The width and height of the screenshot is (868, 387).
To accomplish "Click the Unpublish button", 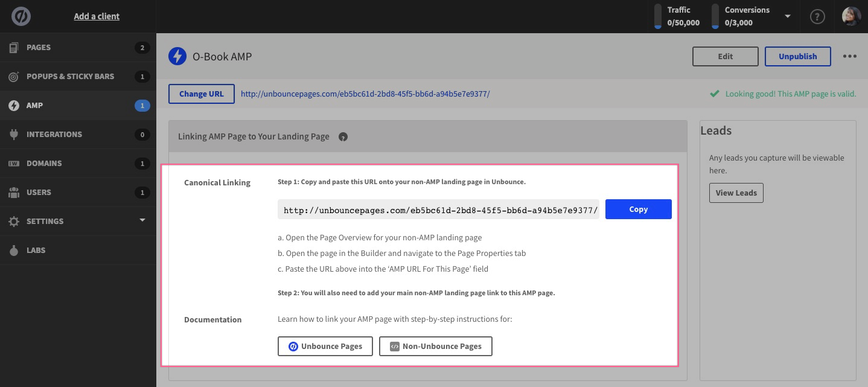I will coord(797,56).
